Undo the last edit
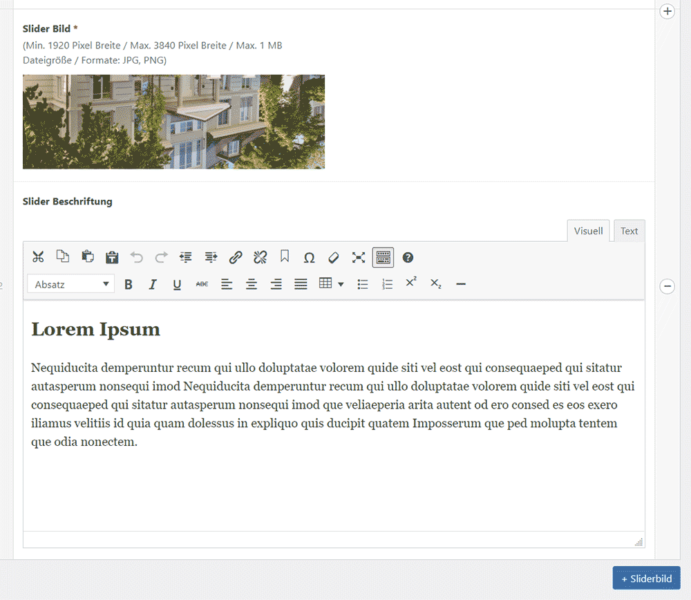 [x=137, y=257]
